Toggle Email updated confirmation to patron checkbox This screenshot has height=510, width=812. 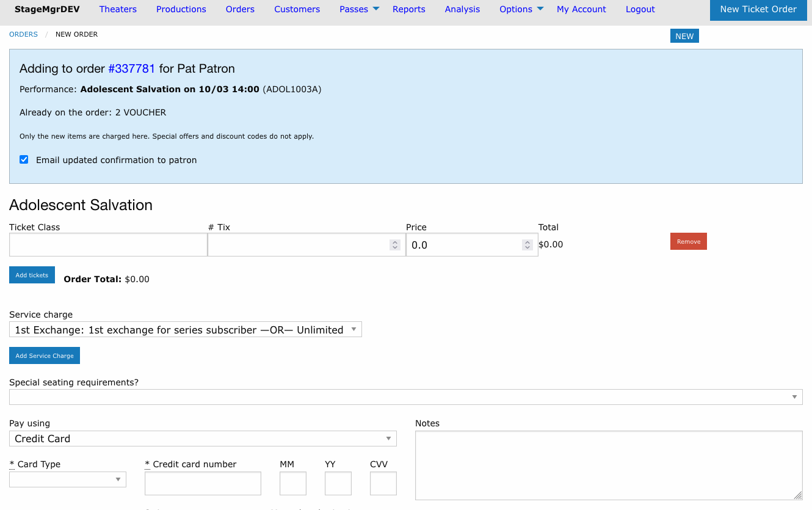click(x=24, y=159)
